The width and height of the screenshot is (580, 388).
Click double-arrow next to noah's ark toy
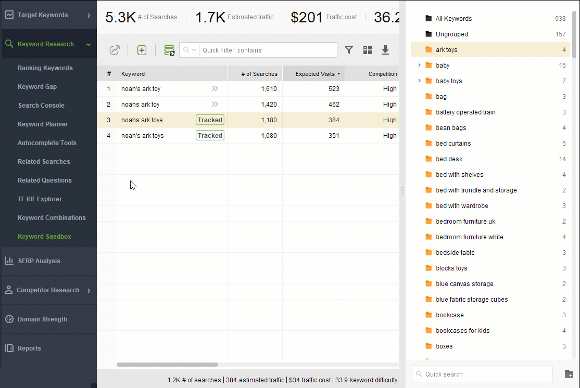(215, 88)
